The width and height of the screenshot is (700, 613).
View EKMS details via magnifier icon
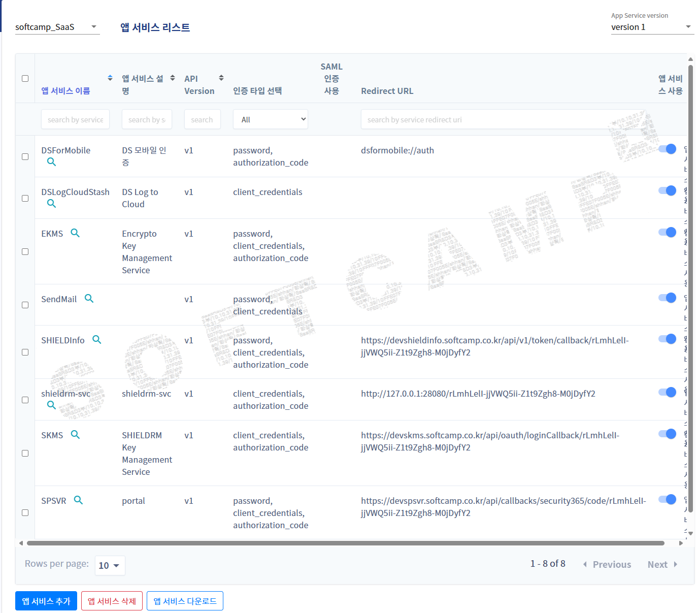point(75,233)
